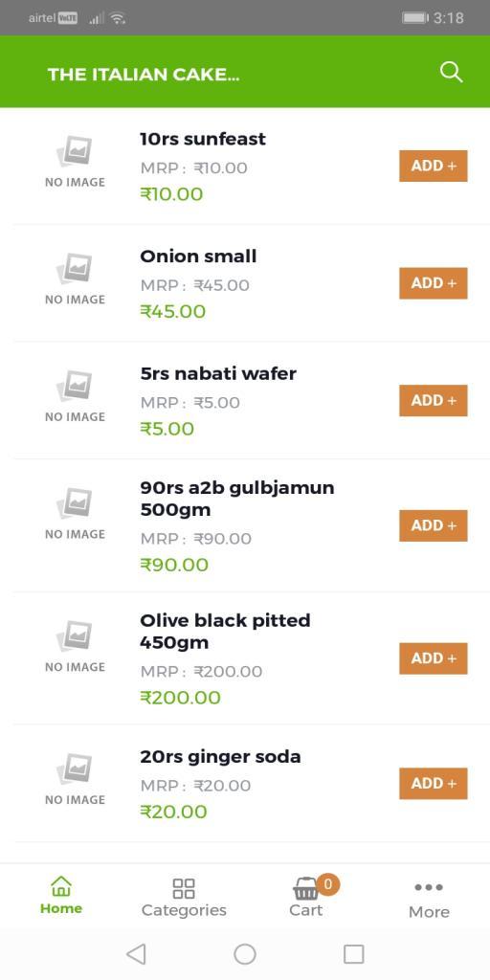Image resolution: width=490 pixels, height=980 pixels.
Task: Tap the Android home circle button
Action: (245, 954)
